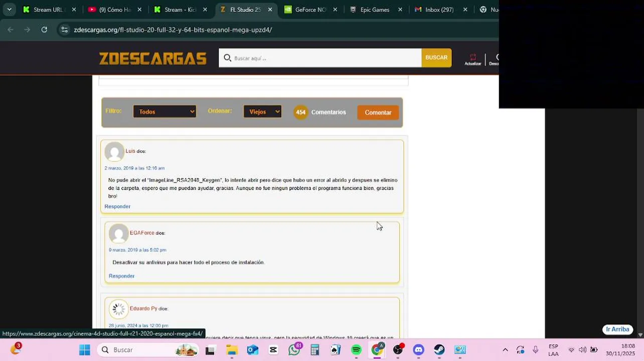The image size is (644, 361).
Task: Open CapCut from the taskbar
Action: pyautogui.click(x=273, y=350)
